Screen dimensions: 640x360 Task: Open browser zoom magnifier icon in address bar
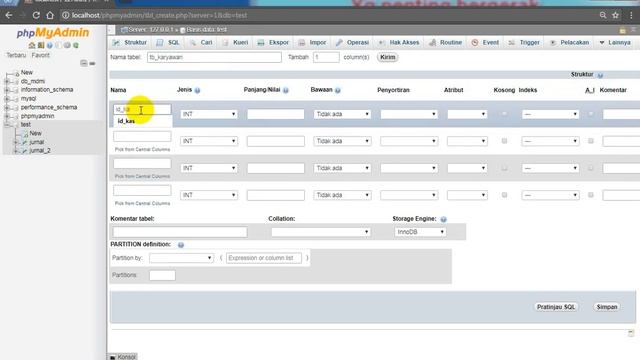tap(603, 16)
